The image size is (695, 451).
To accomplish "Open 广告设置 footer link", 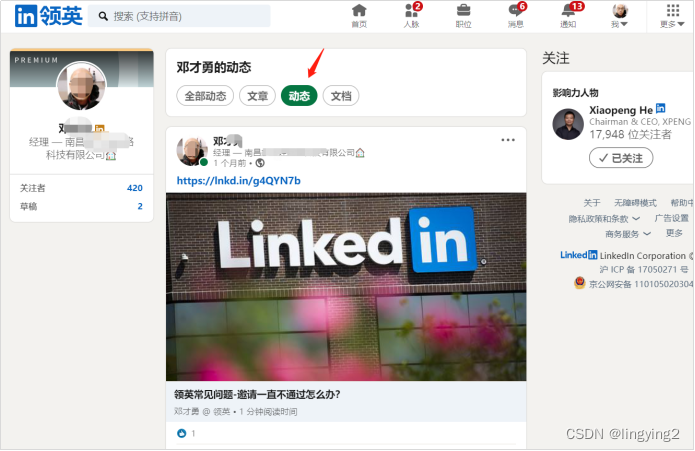I will [672, 218].
